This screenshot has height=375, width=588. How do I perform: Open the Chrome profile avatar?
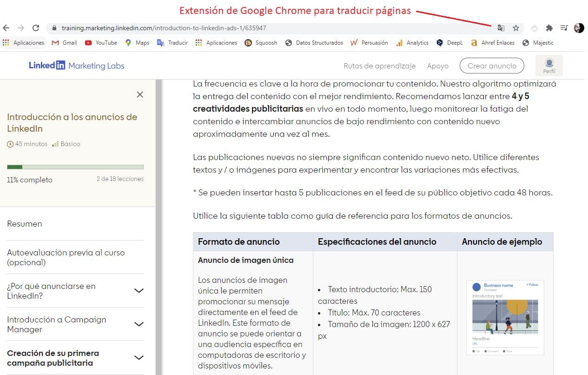[x=579, y=28]
